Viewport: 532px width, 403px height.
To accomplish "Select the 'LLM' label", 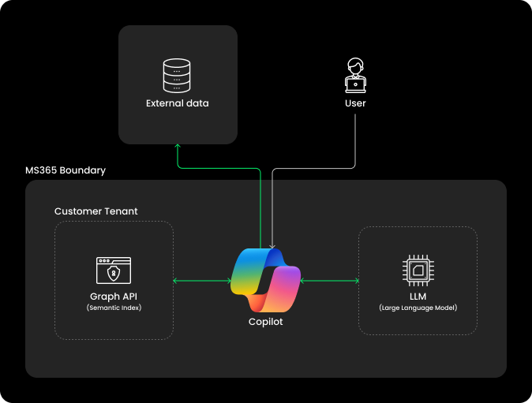I will pos(418,297).
